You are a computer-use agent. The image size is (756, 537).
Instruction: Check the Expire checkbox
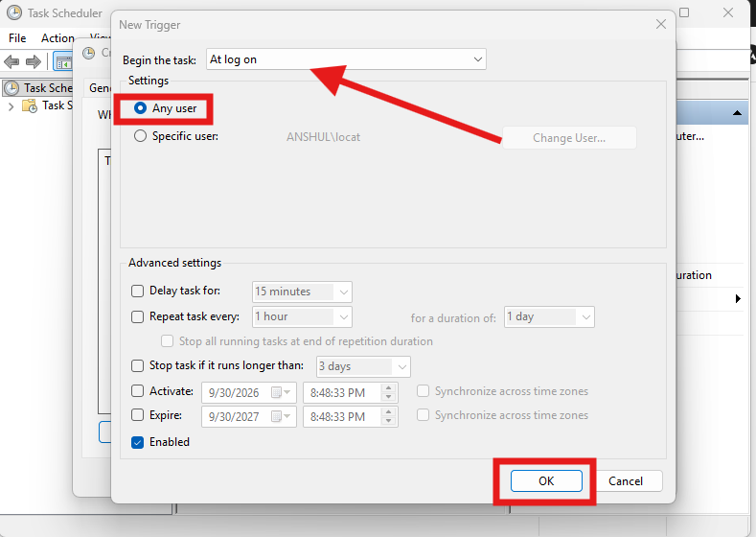click(x=137, y=415)
